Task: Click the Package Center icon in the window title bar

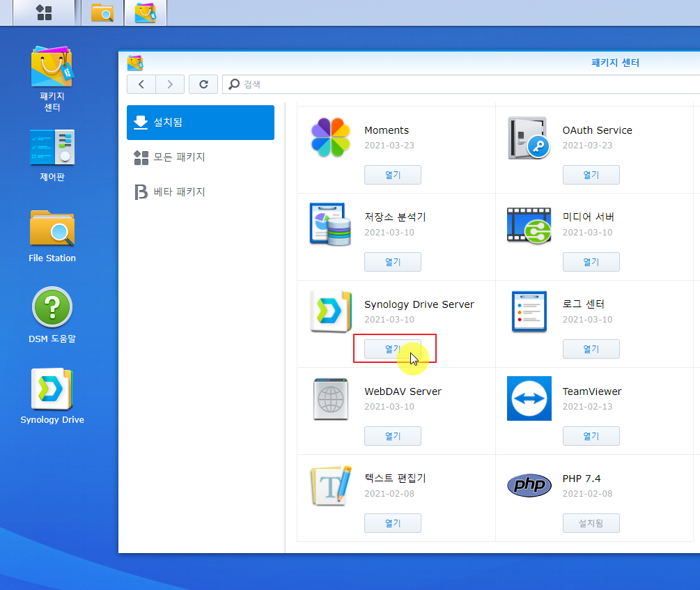Action: [135, 63]
